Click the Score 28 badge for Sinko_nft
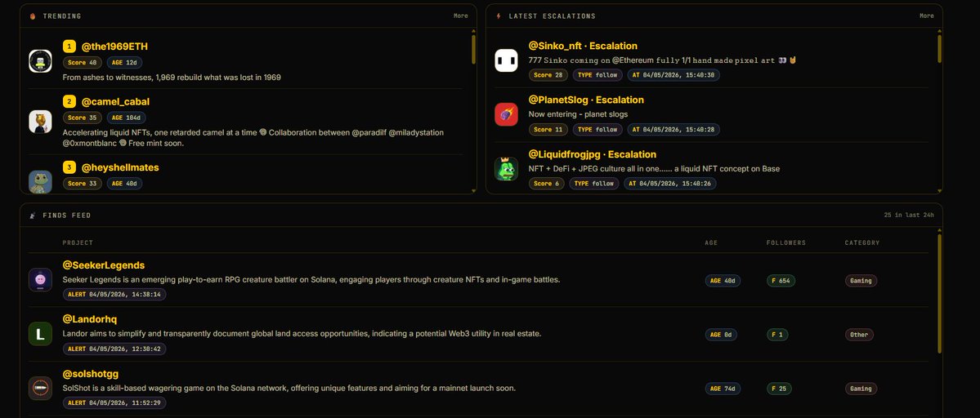The image size is (980, 418). pyautogui.click(x=548, y=75)
